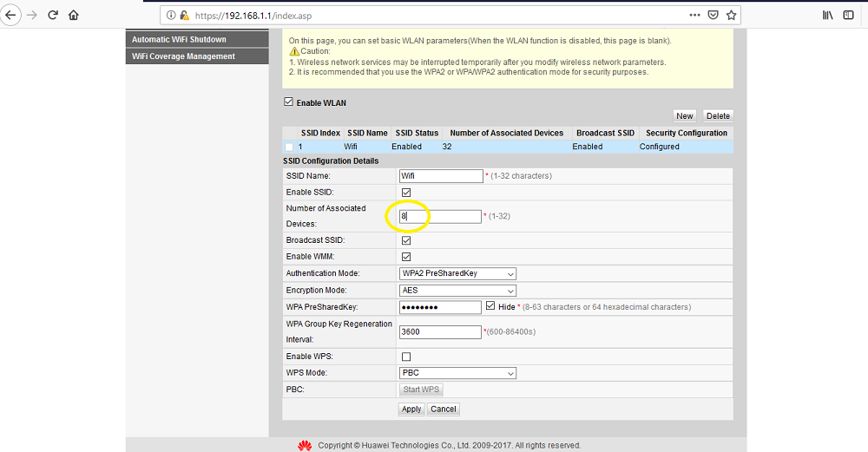Toggle the Broadcast SSID checkbox
The image size is (868, 452).
pyautogui.click(x=406, y=240)
